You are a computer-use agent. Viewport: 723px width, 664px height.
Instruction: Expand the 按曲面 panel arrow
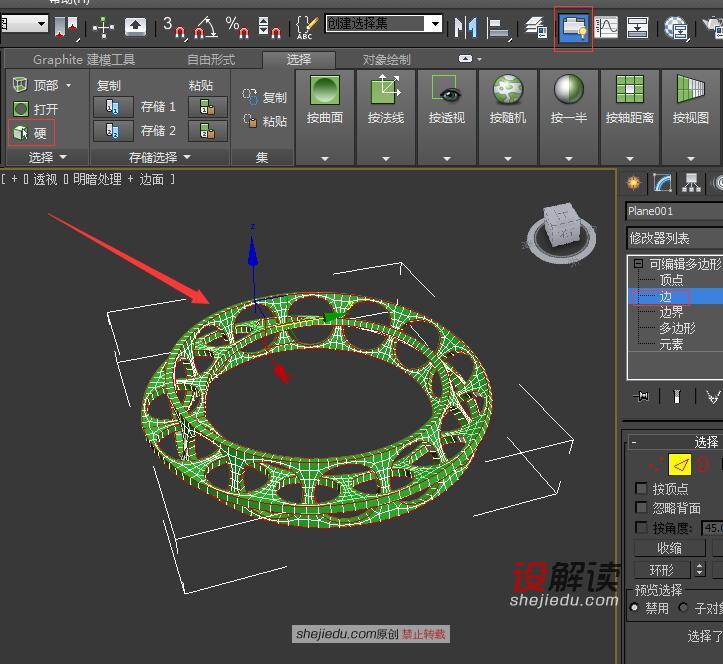pyautogui.click(x=325, y=159)
